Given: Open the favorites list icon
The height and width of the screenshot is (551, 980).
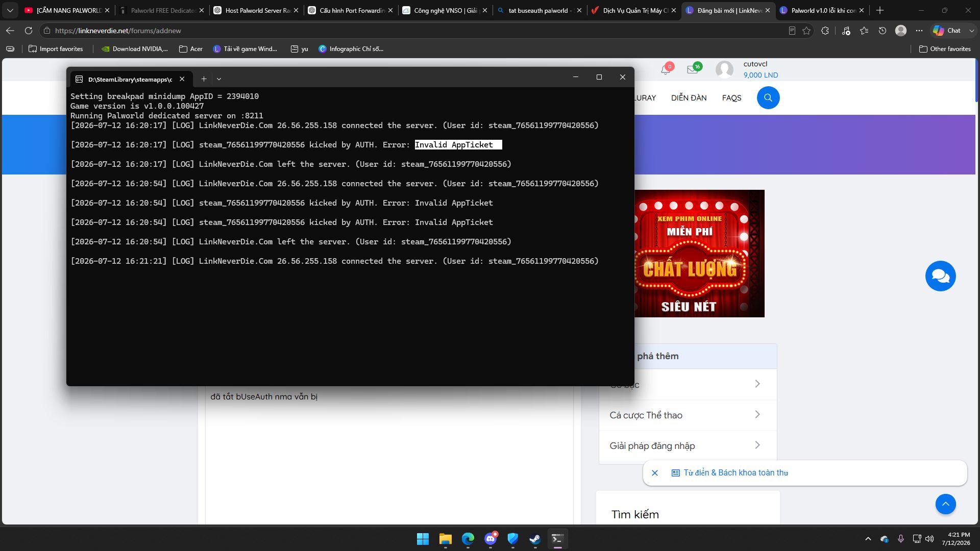Looking at the screenshot, I should (x=864, y=31).
